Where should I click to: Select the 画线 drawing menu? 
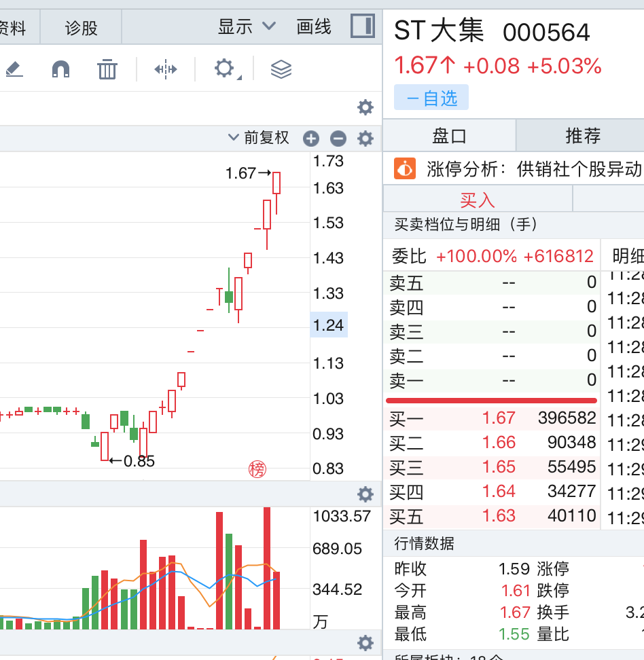(313, 27)
